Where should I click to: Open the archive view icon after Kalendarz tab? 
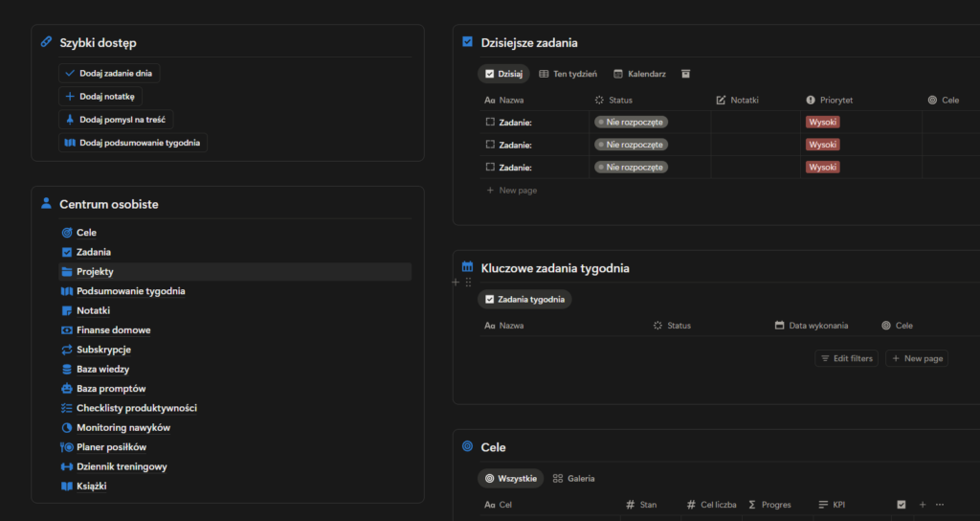(685, 74)
